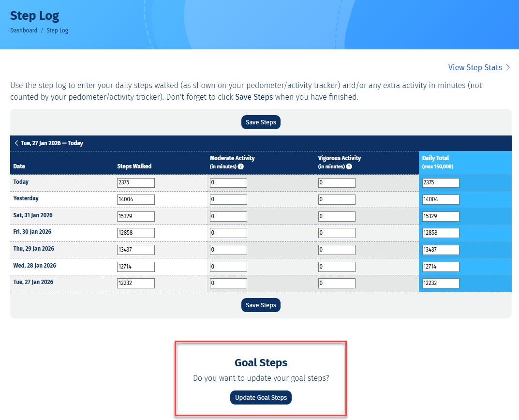
Task: Click Today's Moderate Activity minutes field
Action: click(228, 183)
